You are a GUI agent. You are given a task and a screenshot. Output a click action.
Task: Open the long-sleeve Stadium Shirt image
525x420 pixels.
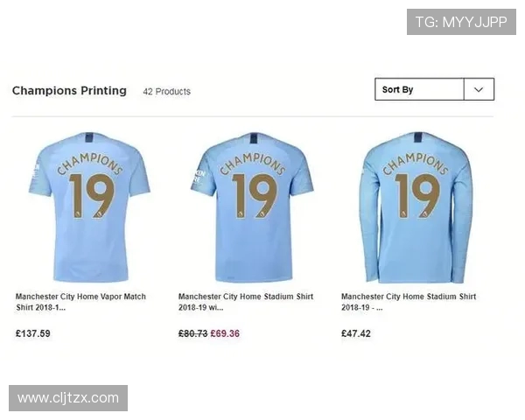point(417,207)
